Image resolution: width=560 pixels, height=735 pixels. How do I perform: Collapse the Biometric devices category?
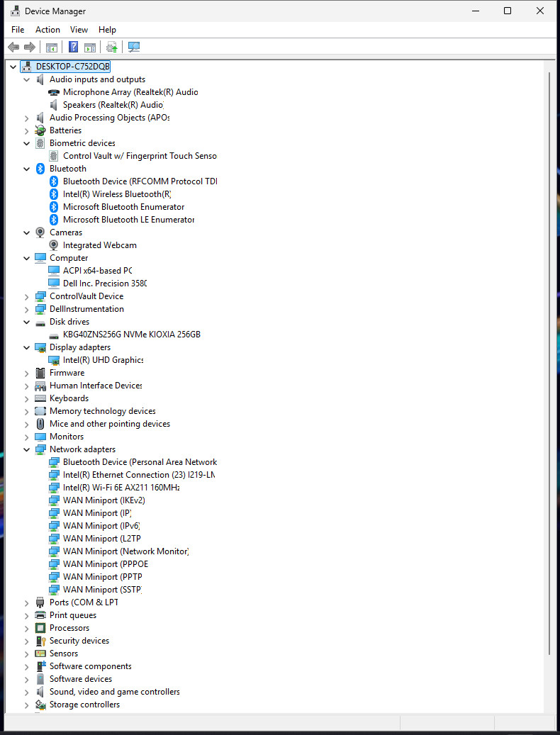point(27,143)
